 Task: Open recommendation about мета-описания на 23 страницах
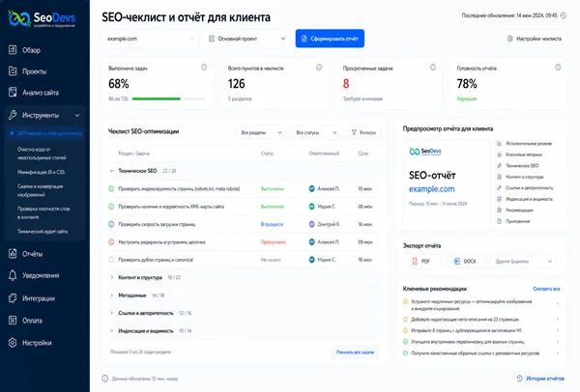pyautogui.click(x=480, y=320)
